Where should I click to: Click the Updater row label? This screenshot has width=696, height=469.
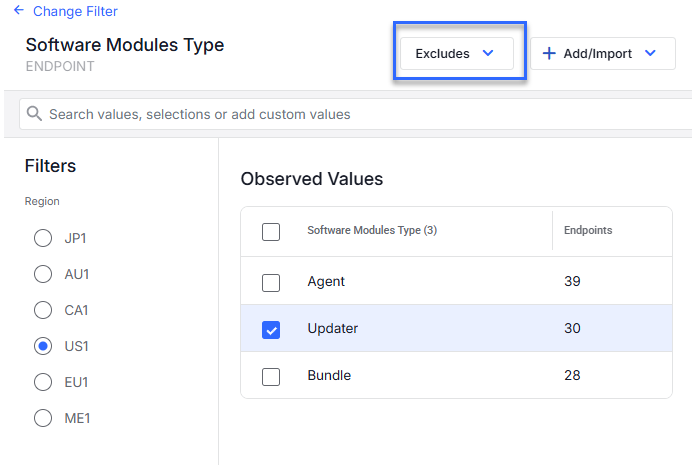332,329
